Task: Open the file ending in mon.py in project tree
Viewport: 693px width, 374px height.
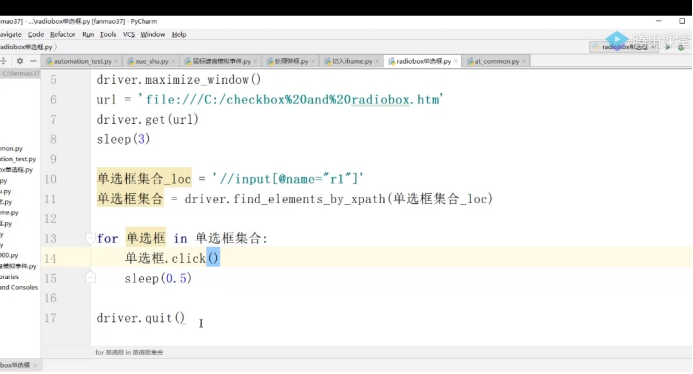Action: (x=11, y=149)
